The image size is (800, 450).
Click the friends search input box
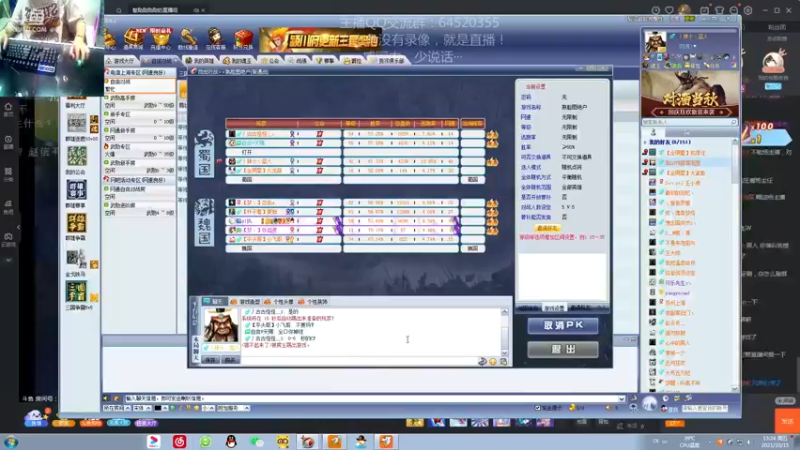pyautogui.click(x=685, y=122)
